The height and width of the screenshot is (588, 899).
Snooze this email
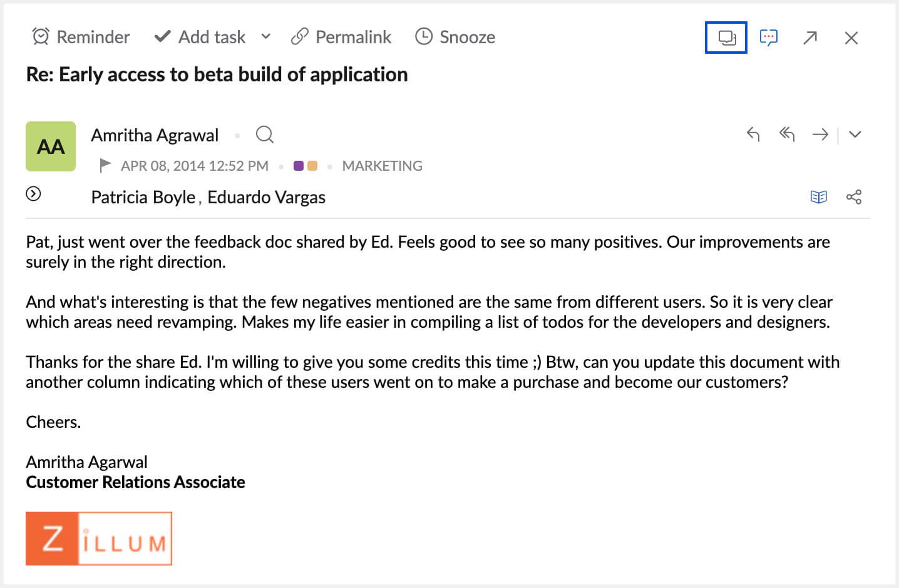pos(455,37)
